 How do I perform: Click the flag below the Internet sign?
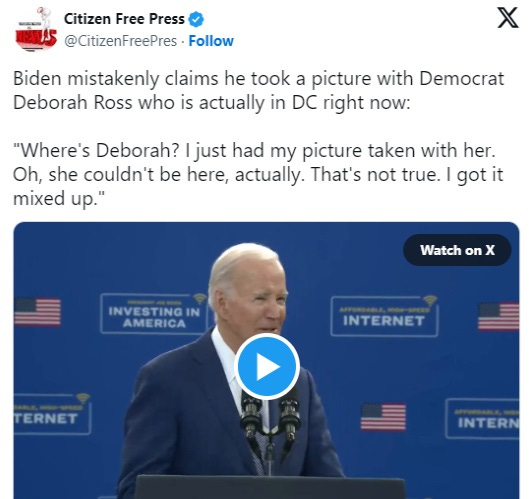pos(383,417)
